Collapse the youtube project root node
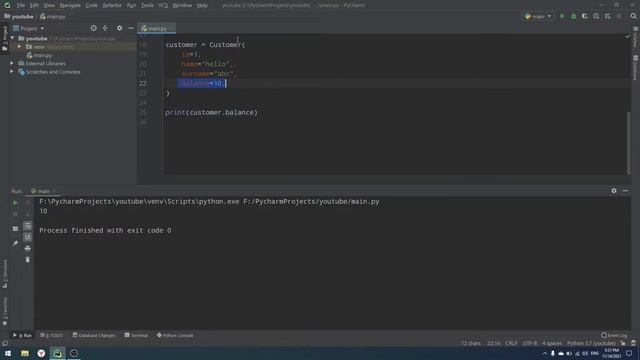The height and width of the screenshot is (360, 640). point(12,38)
